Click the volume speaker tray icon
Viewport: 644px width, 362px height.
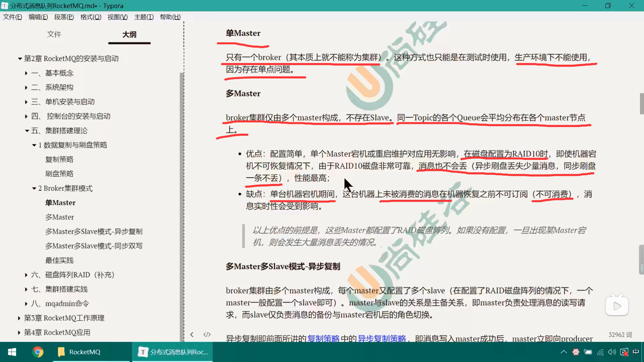pyautogui.click(x=612, y=352)
